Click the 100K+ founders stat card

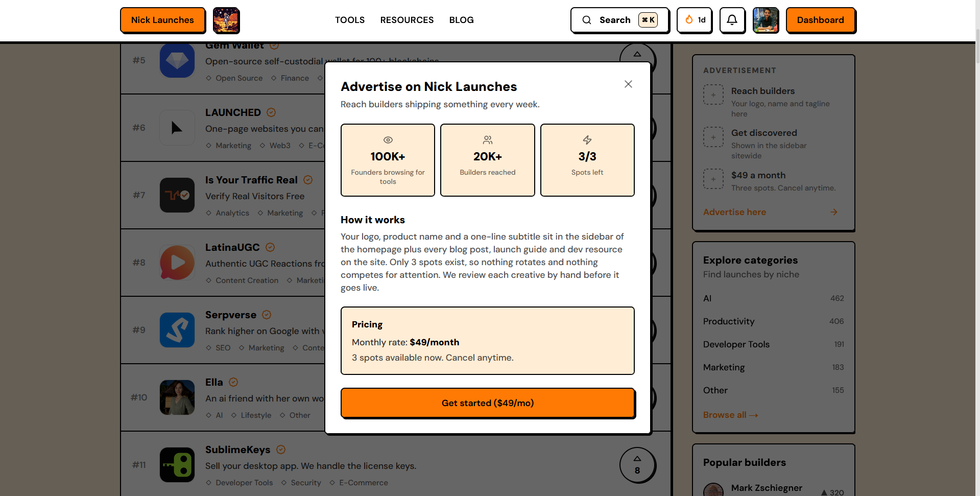[388, 160]
